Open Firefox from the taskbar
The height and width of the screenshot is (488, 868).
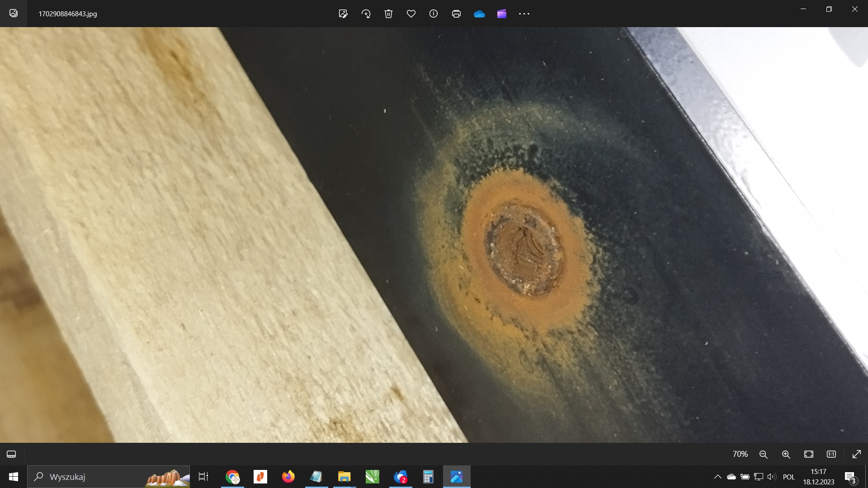(288, 477)
